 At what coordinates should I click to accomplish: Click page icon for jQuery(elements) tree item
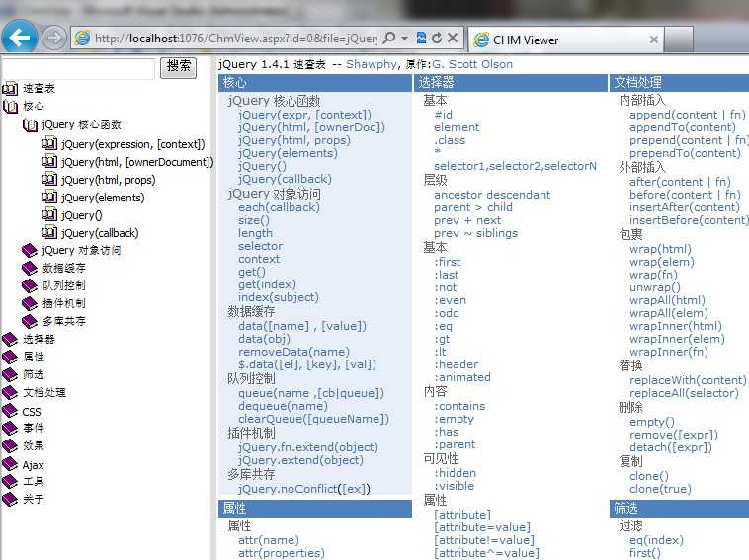[49, 198]
